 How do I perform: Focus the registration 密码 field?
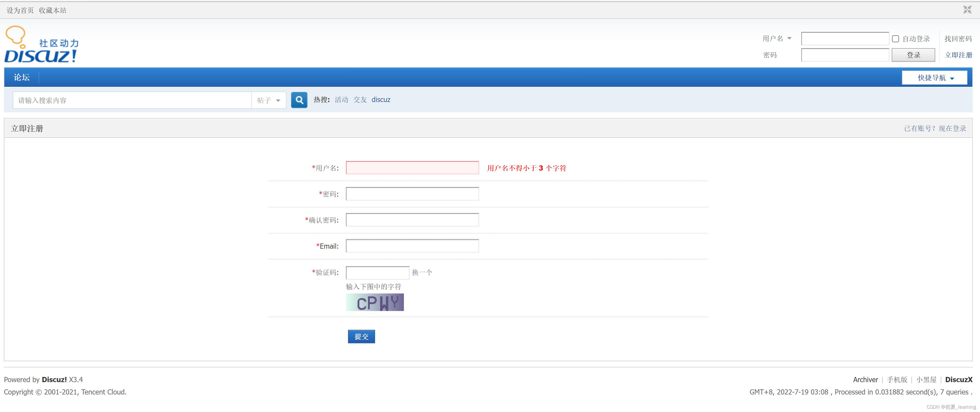click(x=412, y=194)
